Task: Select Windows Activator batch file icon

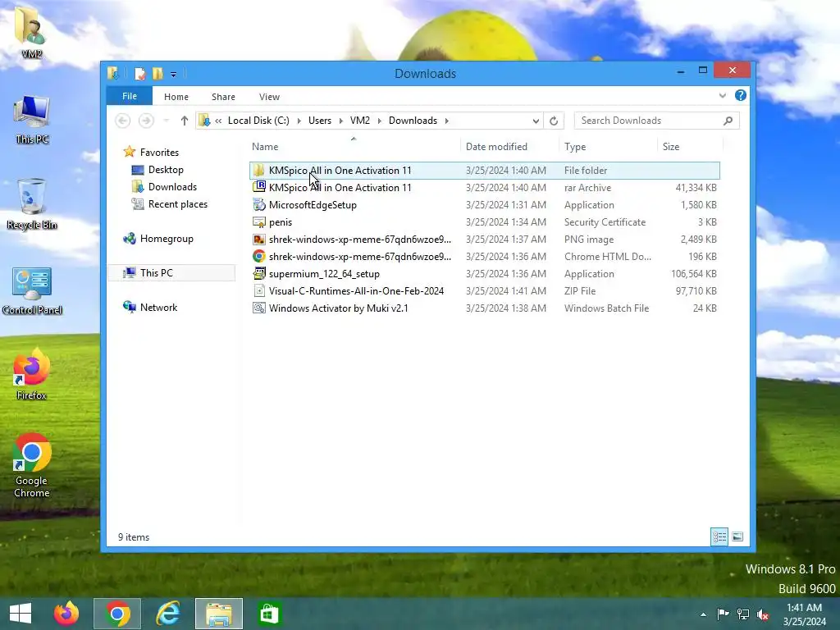Action: point(258,308)
